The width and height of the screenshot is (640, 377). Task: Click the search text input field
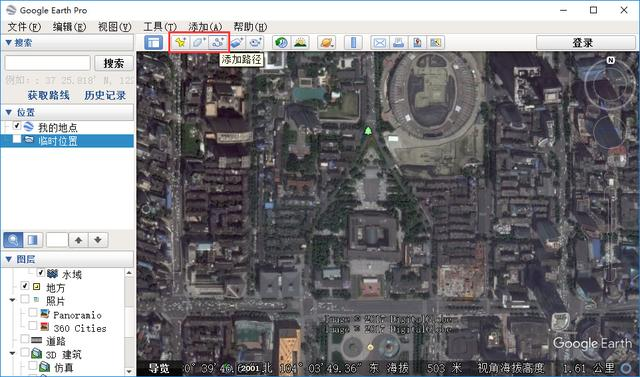[x=47, y=63]
